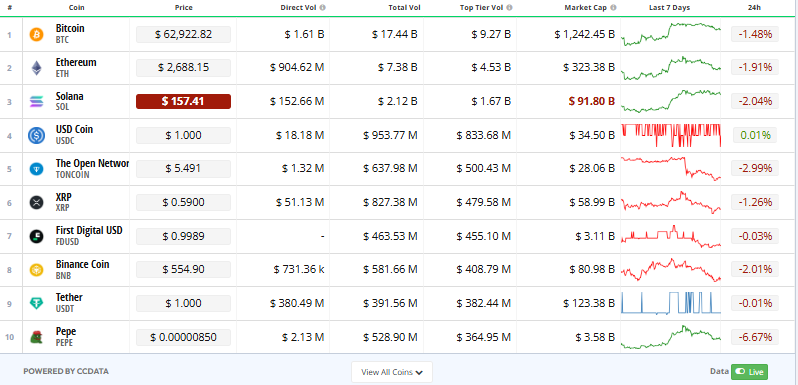Open Solana's 7-day sparkline chart
This screenshot has height=385, width=798.
[x=671, y=101]
